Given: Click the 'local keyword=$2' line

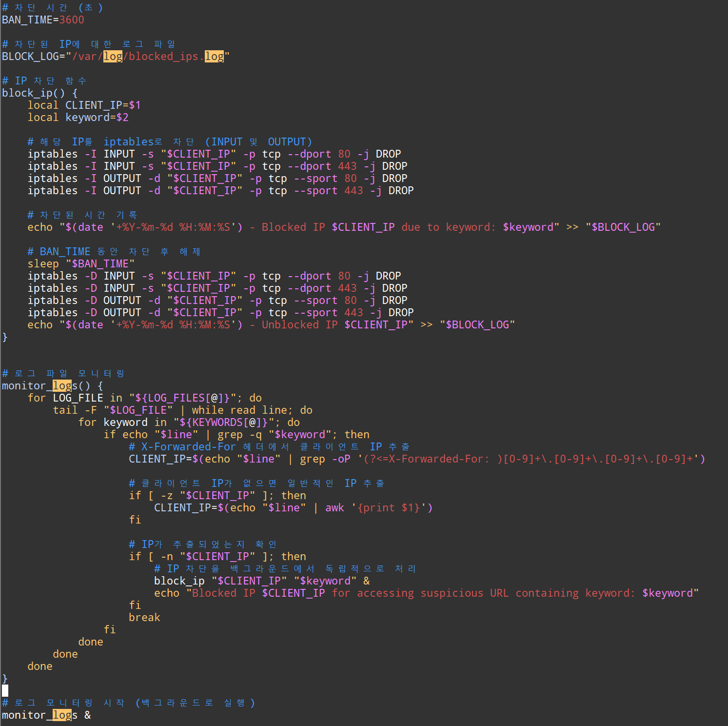Looking at the screenshot, I should (x=78, y=118).
